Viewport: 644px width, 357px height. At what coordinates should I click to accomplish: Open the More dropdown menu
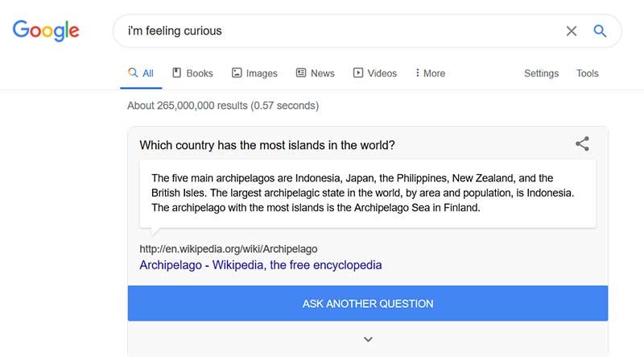tap(430, 73)
